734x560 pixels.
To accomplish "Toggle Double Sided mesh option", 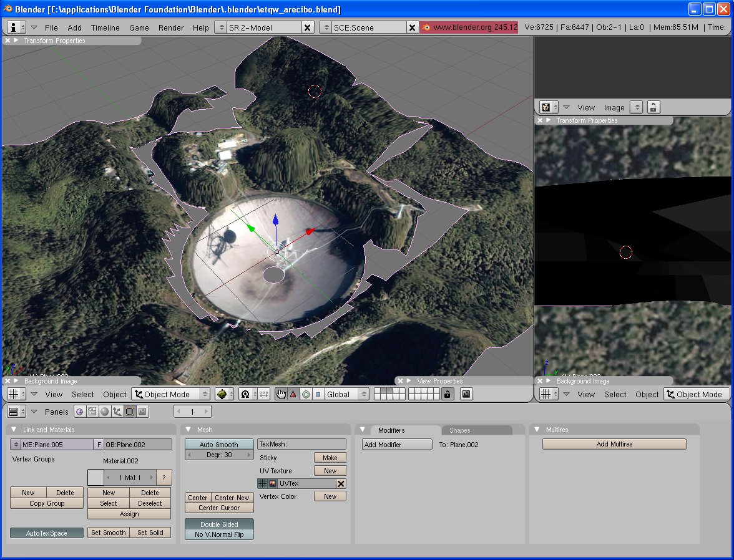I will click(x=219, y=524).
